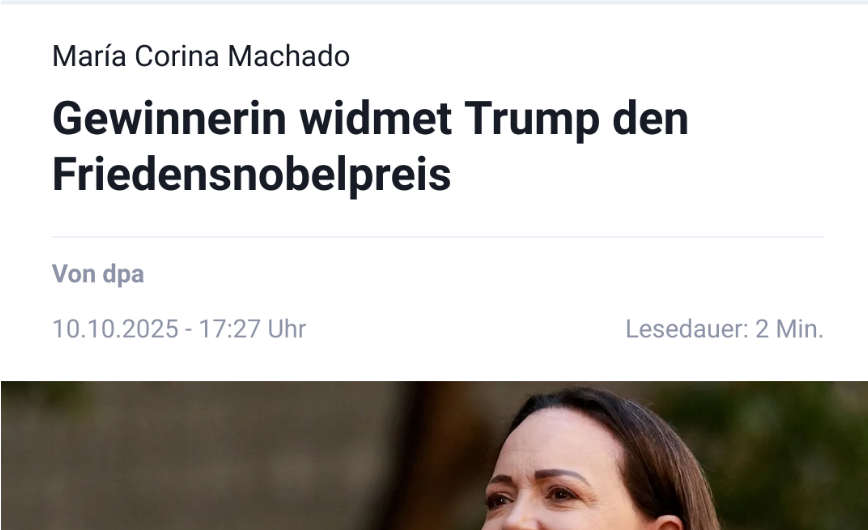The width and height of the screenshot is (868, 530).
Task: Click the word 'Machado' in kicker
Action: coord(288,56)
